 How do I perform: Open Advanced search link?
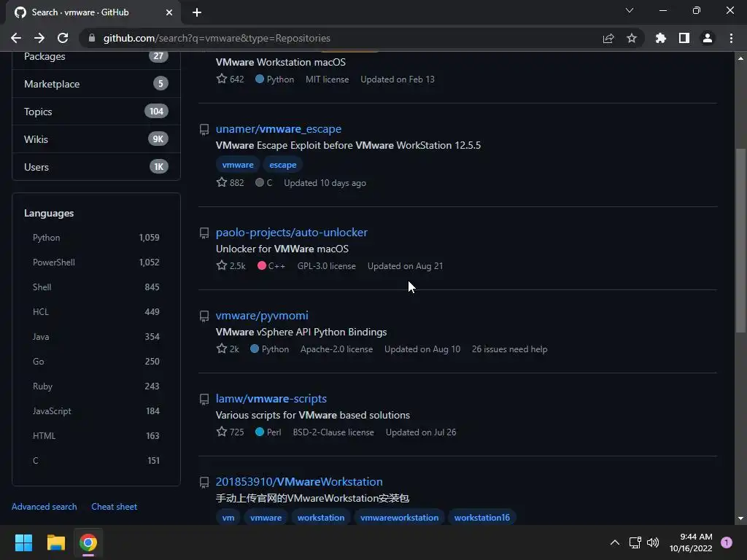[44, 507]
